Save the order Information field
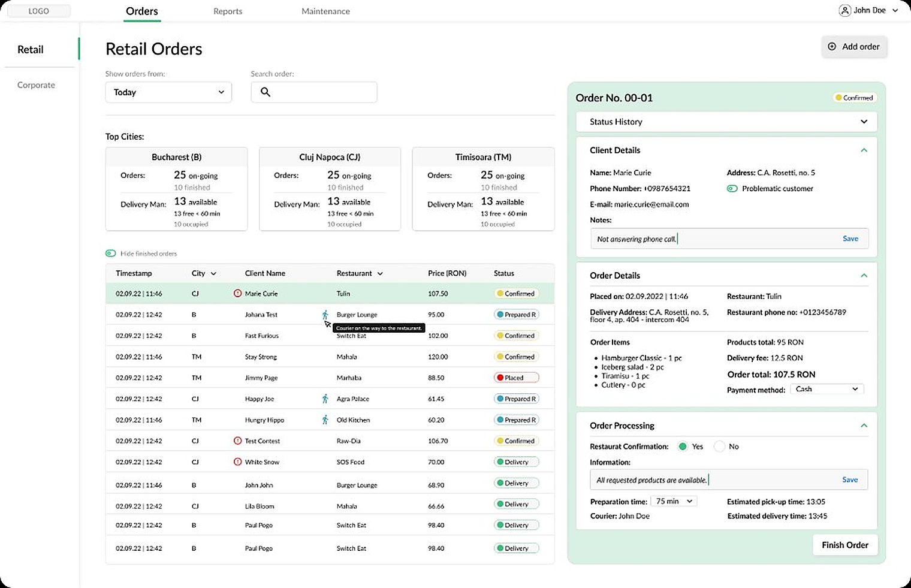 [850, 480]
